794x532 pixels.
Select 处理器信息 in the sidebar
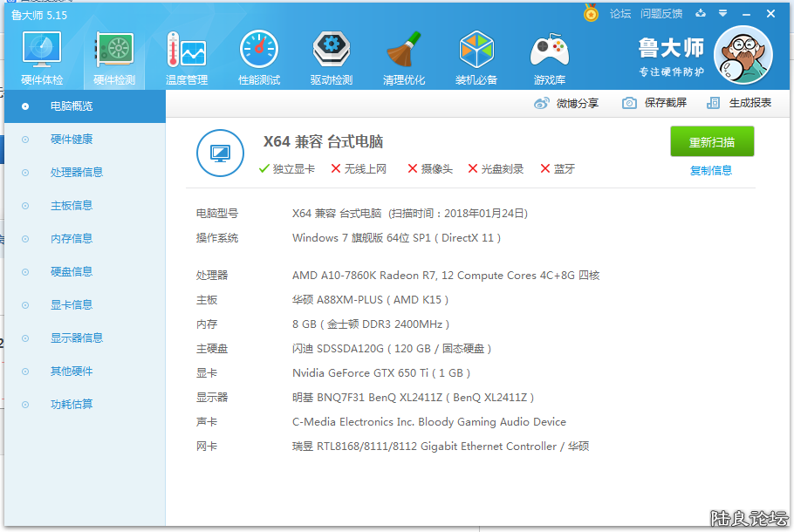coord(76,173)
